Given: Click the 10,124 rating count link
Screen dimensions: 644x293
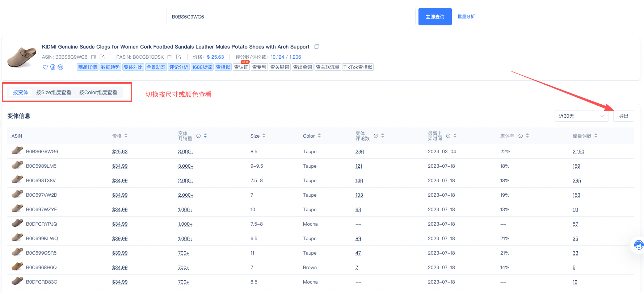Looking at the screenshot, I should click(x=277, y=57).
